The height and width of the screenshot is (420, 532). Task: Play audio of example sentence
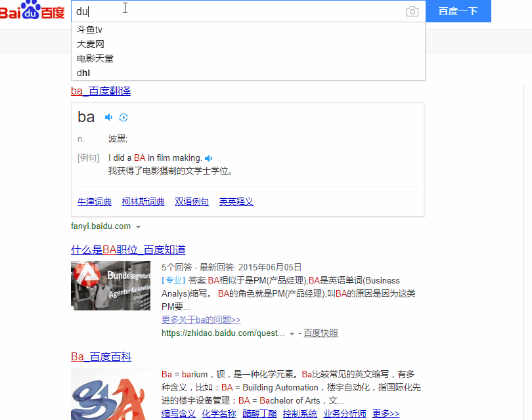pos(209,158)
